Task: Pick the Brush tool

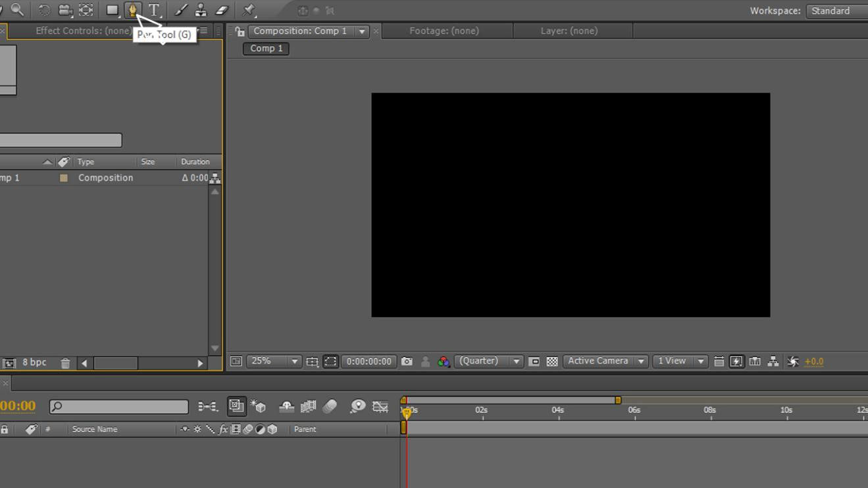Action: coord(180,10)
